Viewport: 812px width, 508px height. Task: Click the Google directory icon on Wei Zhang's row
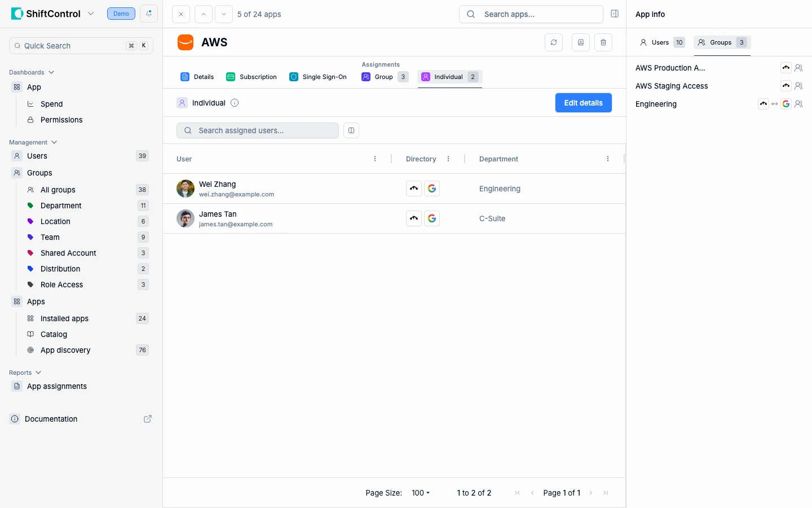coord(432,188)
